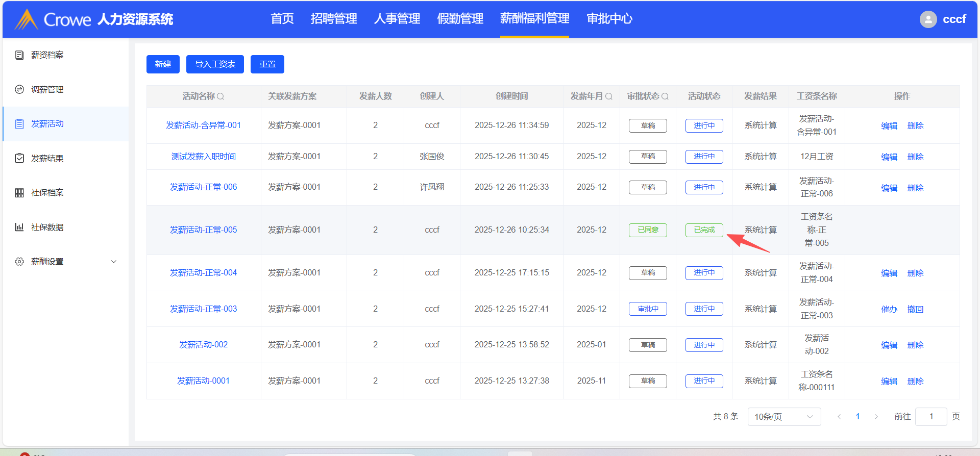Go to next page arrow
This screenshot has width=980, height=456.
click(x=876, y=417)
